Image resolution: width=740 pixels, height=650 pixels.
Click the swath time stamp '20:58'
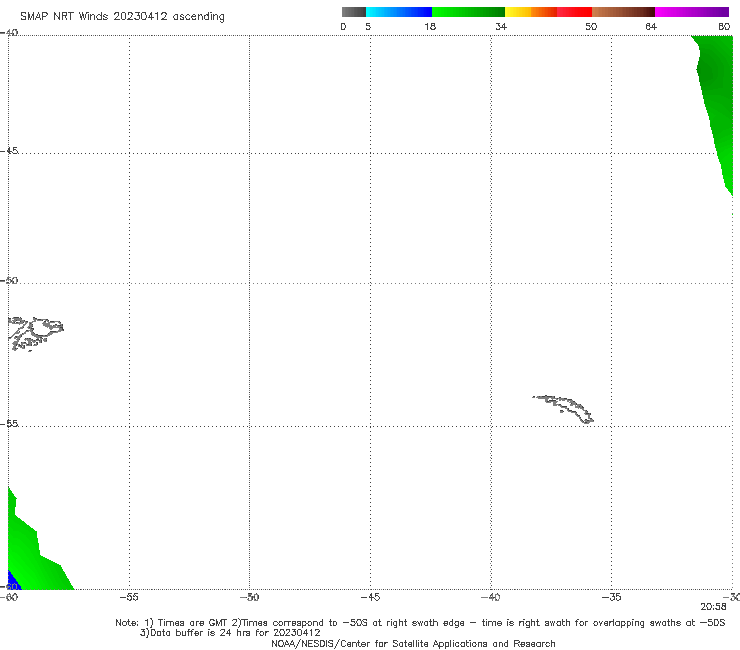[x=713, y=607]
